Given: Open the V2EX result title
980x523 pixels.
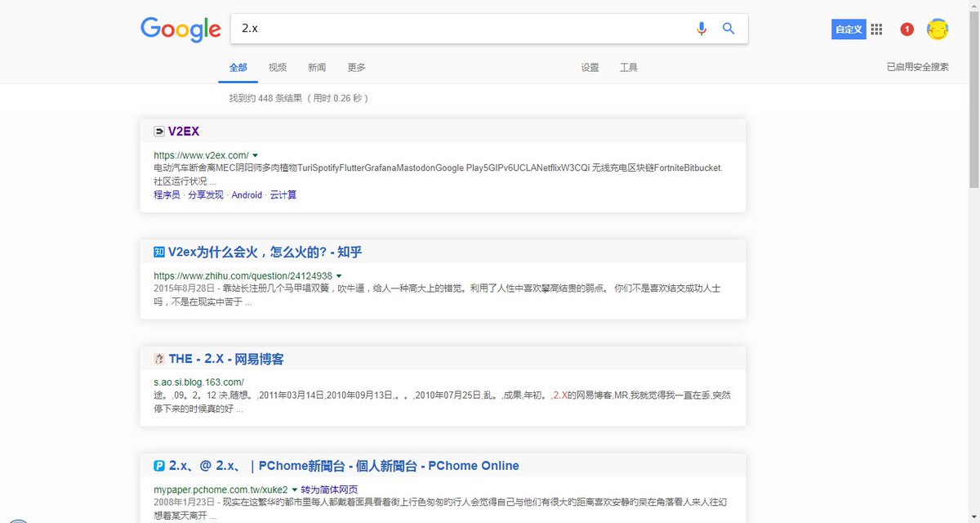Looking at the screenshot, I should point(184,131).
